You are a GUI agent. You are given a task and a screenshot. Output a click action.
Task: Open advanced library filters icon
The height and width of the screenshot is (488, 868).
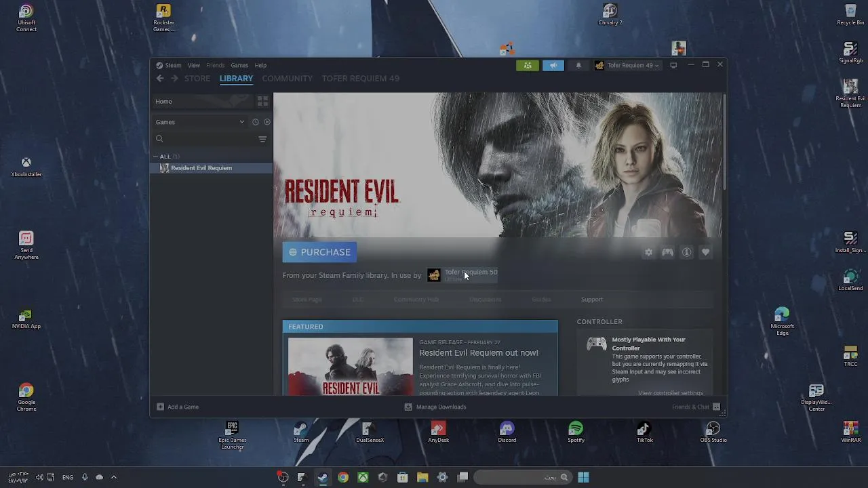[x=262, y=139]
